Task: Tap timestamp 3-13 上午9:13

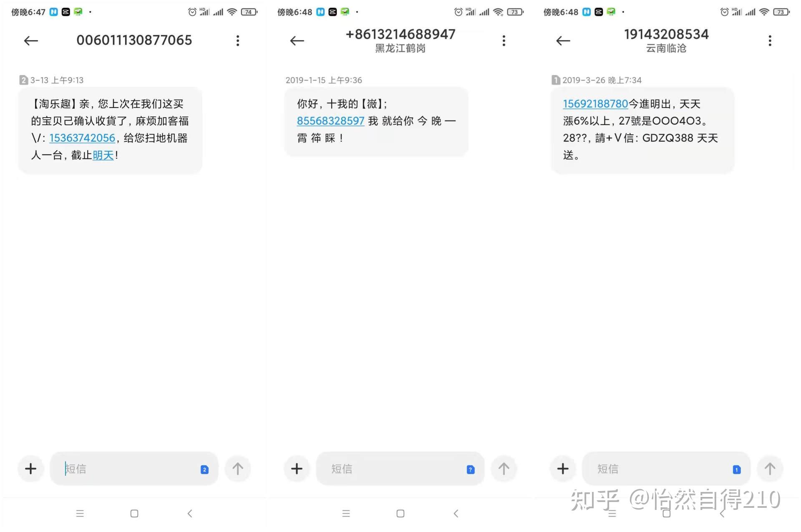Action: click(57, 80)
